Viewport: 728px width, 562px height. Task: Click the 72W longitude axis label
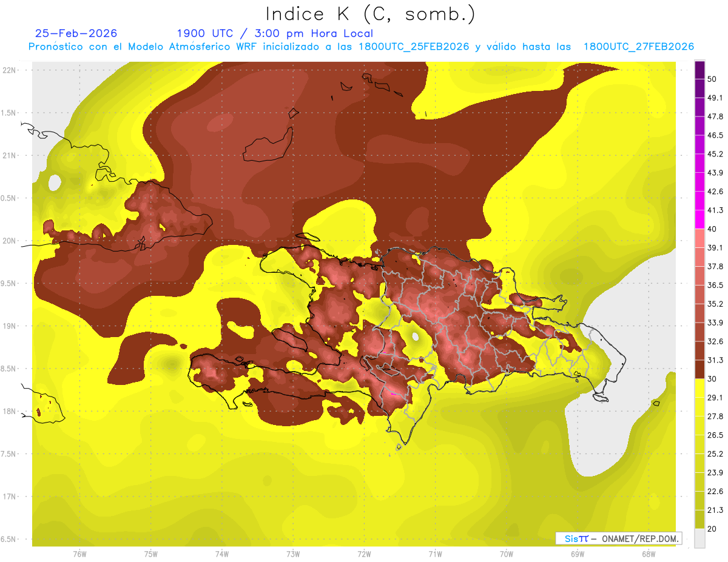click(364, 554)
